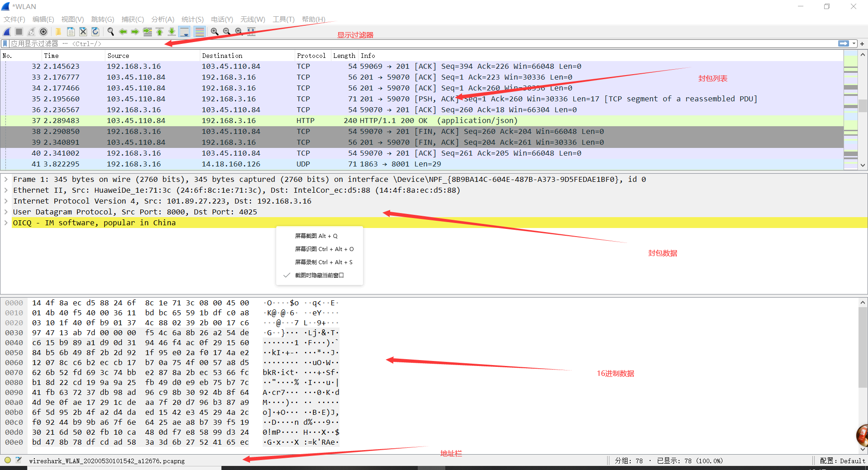
Task: Click the hex pane scrollbar up arrow
Action: pos(863,302)
